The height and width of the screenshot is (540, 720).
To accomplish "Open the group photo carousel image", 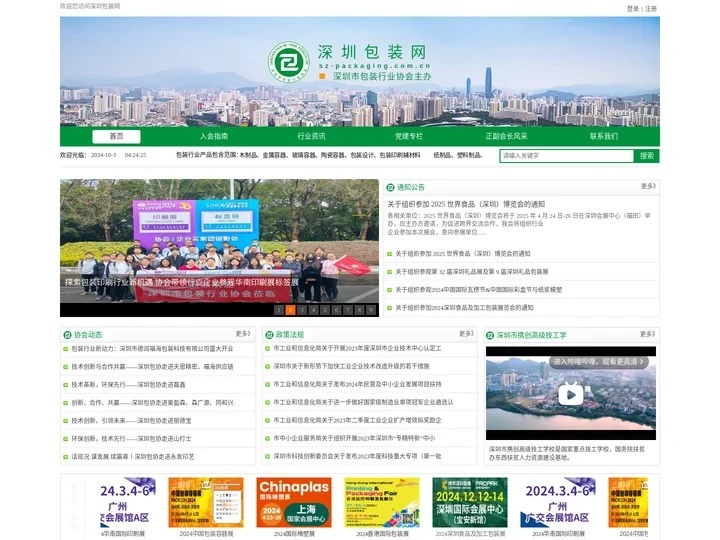I will click(x=219, y=241).
